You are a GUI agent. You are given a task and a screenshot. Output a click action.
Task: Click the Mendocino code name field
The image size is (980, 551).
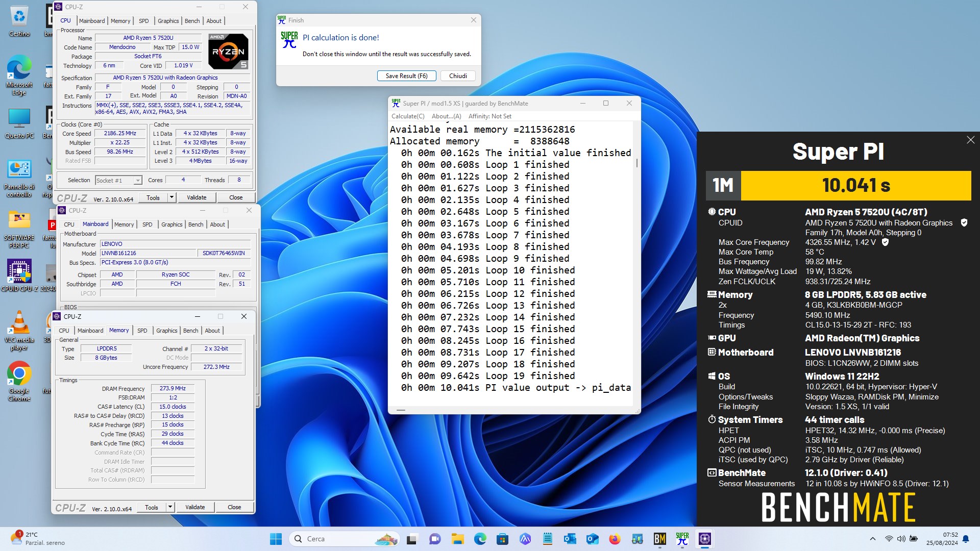(x=122, y=47)
